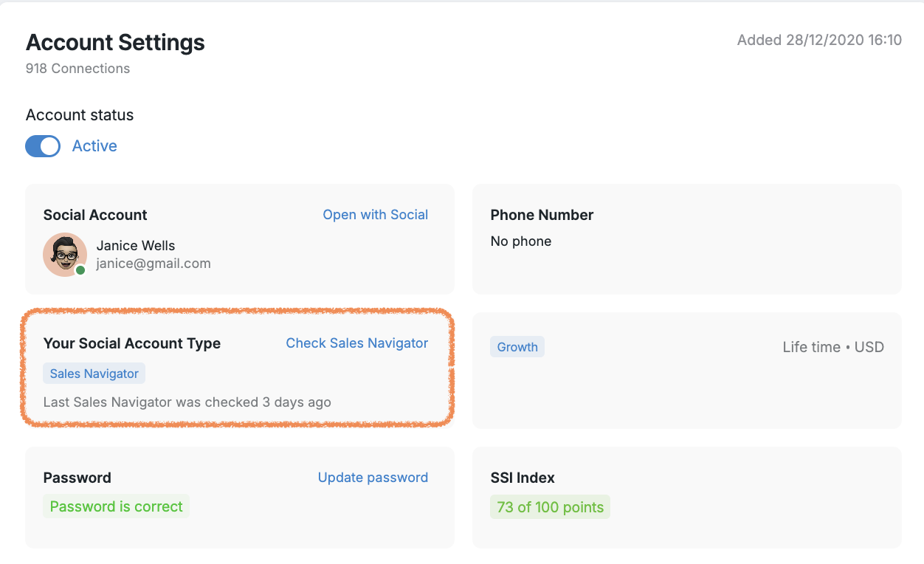Click Update password link
Viewport: 924px width, 564px height.
(373, 478)
